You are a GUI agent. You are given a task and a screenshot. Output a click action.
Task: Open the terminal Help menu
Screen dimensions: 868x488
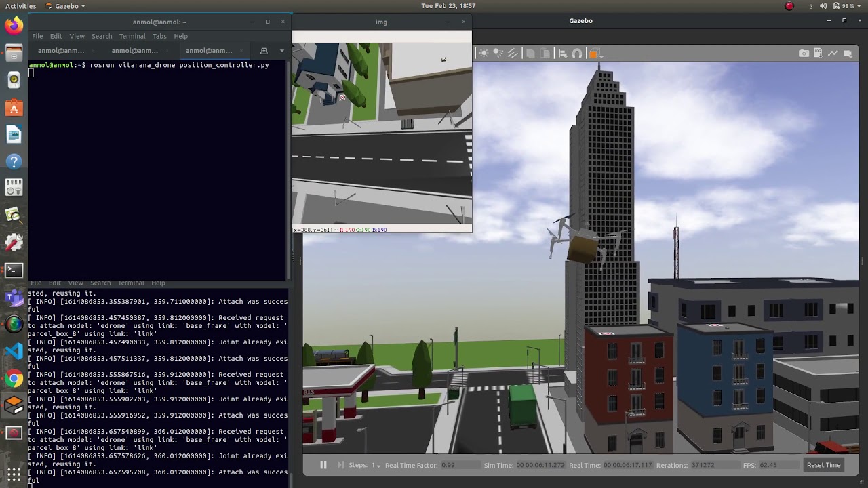click(x=180, y=36)
